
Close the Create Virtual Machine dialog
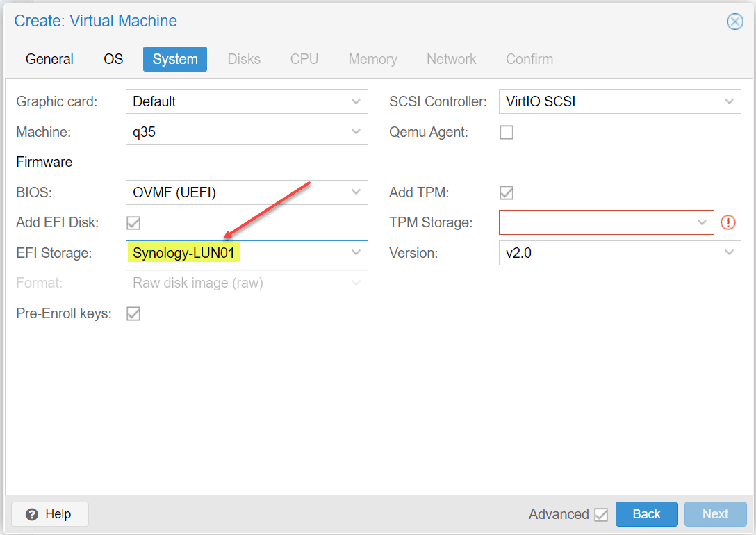point(735,22)
